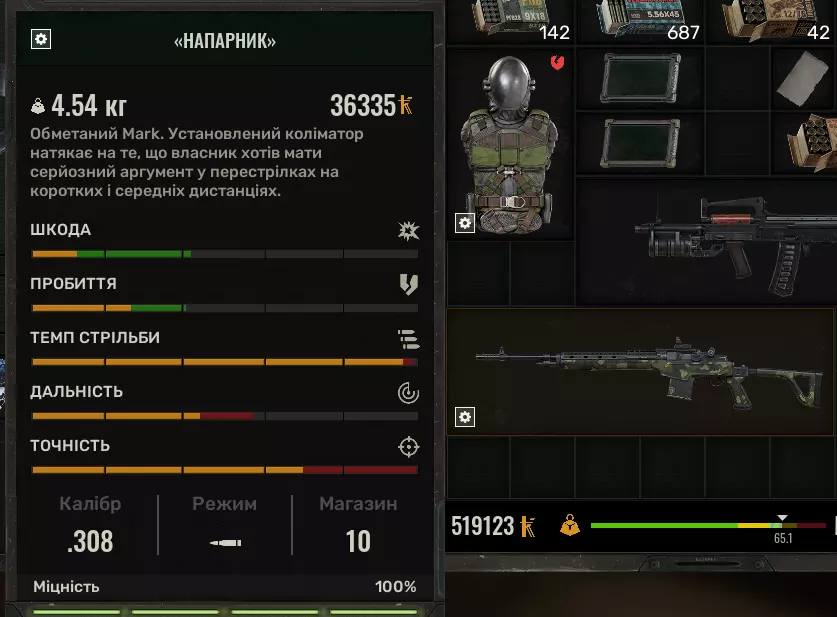Click the red damaged-armor marker on suit
The height and width of the screenshot is (617, 837).
point(557,63)
